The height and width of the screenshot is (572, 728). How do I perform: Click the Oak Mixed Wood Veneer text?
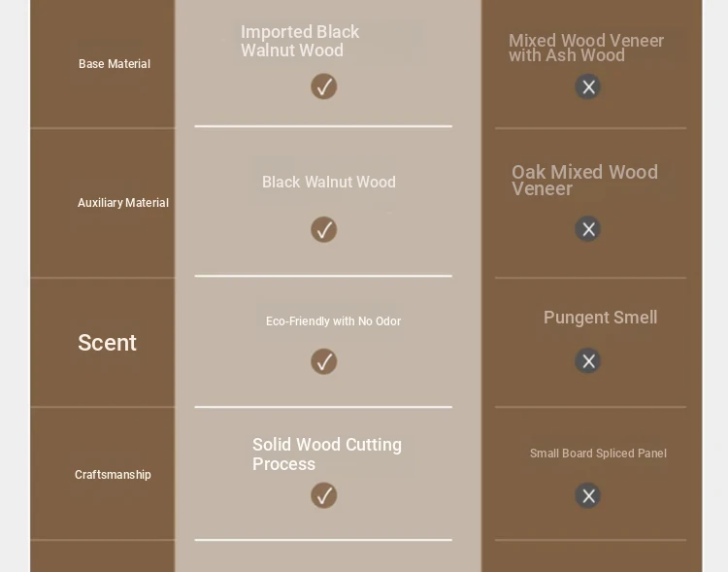584,181
